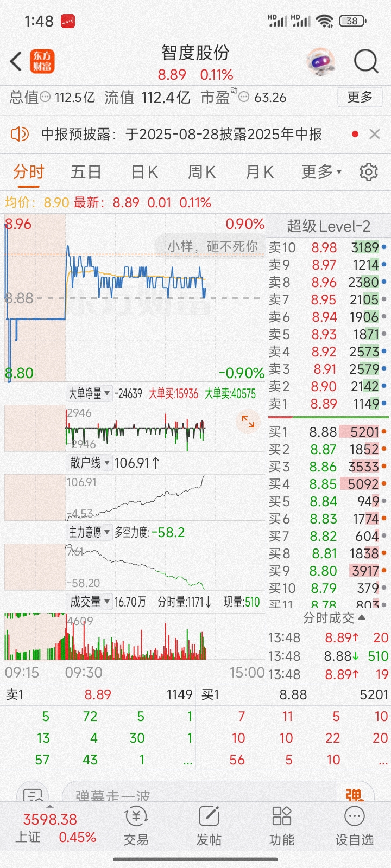Tap the 主力意愿 sub-chart area
391x868 pixels.
pos(135,566)
